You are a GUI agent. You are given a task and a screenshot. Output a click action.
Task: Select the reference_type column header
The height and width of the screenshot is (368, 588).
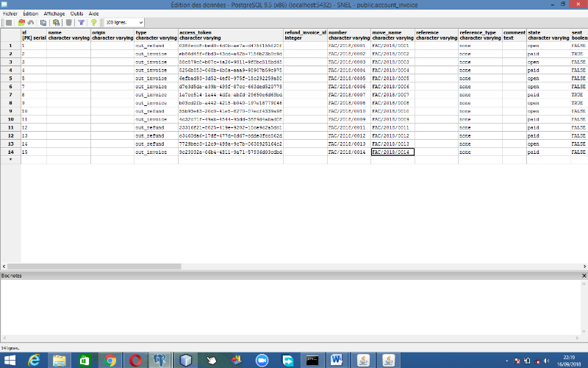[480, 35]
